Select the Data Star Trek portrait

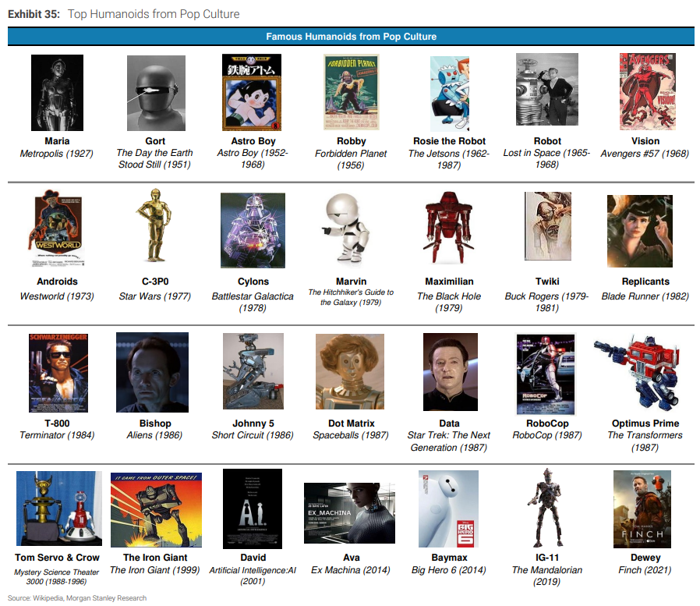(x=451, y=372)
